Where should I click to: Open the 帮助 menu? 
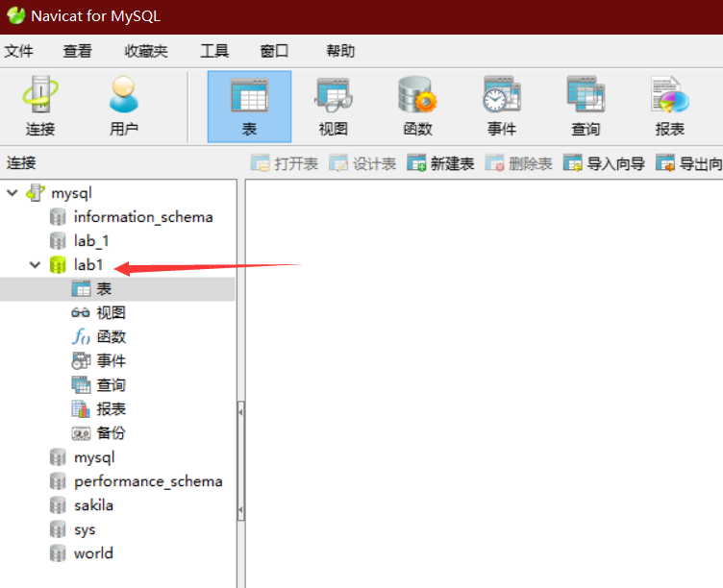340,51
